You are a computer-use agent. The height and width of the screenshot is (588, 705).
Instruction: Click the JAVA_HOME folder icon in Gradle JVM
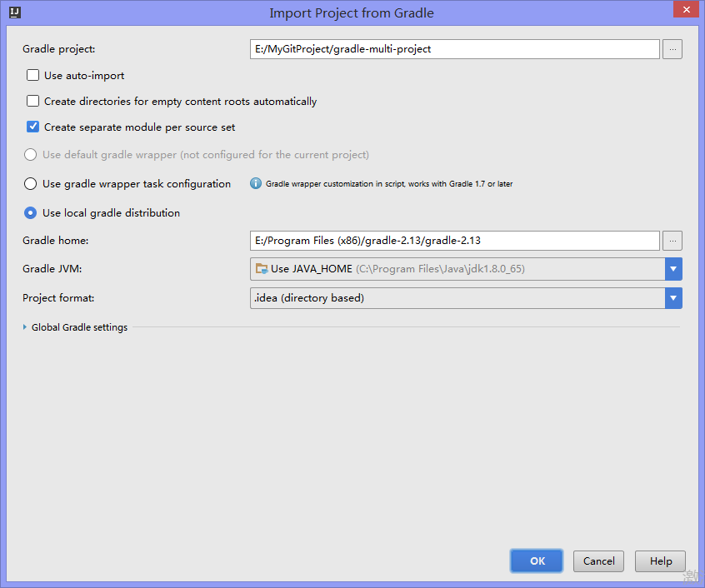tap(262, 269)
